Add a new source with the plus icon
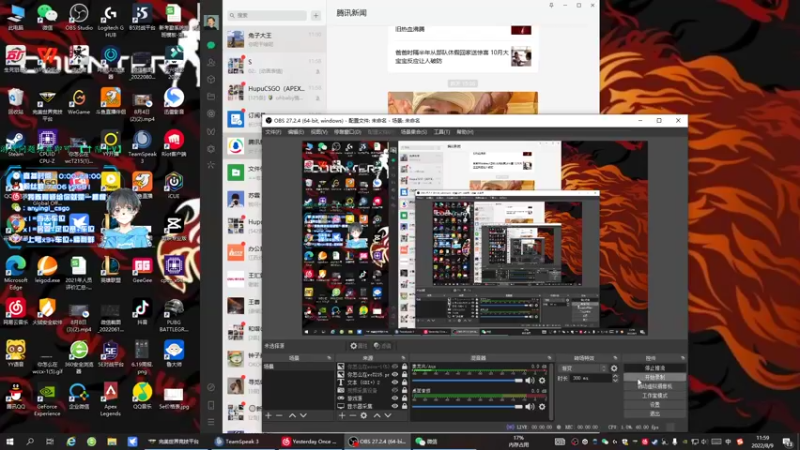Image resolution: width=800 pixels, height=450 pixels. click(x=342, y=415)
